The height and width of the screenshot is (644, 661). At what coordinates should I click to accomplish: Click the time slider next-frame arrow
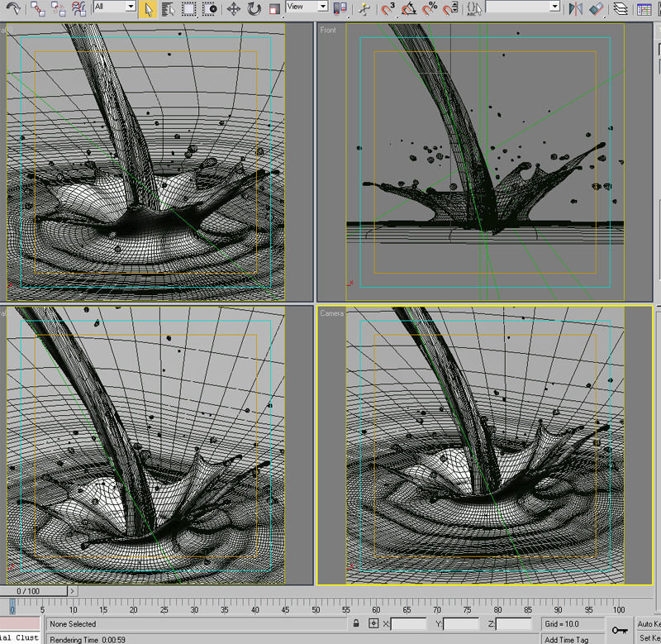[72, 591]
